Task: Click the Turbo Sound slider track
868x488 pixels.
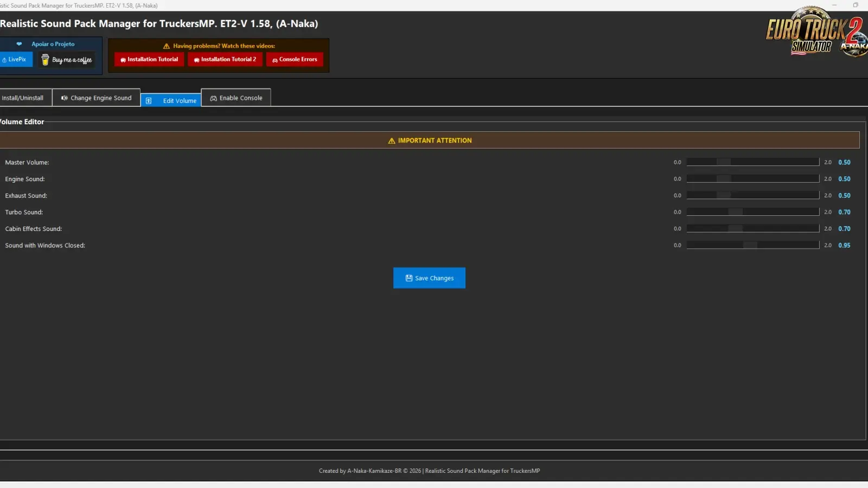Action: coord(752,212)
